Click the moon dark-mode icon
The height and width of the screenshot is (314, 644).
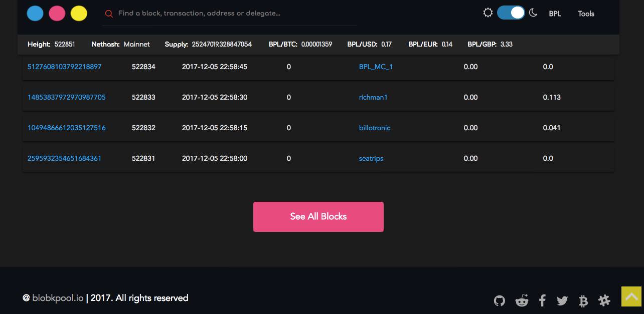(x=533, y=13)
